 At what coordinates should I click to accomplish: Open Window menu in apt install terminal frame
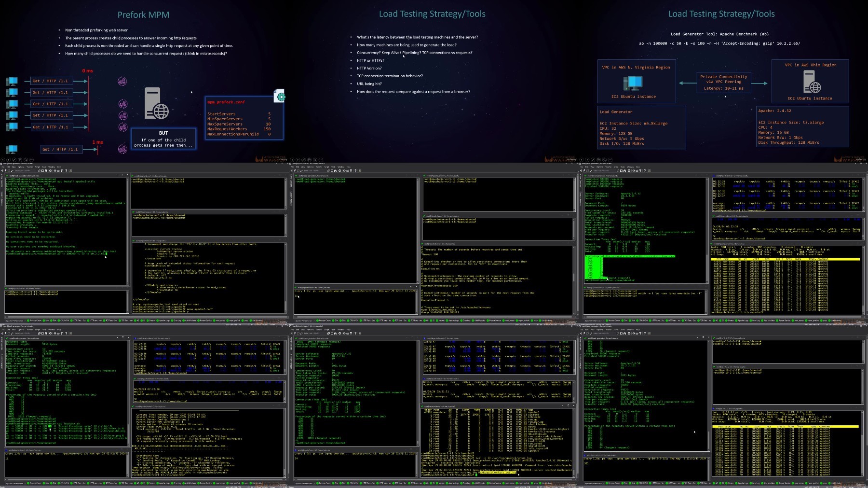coord(52,167)
